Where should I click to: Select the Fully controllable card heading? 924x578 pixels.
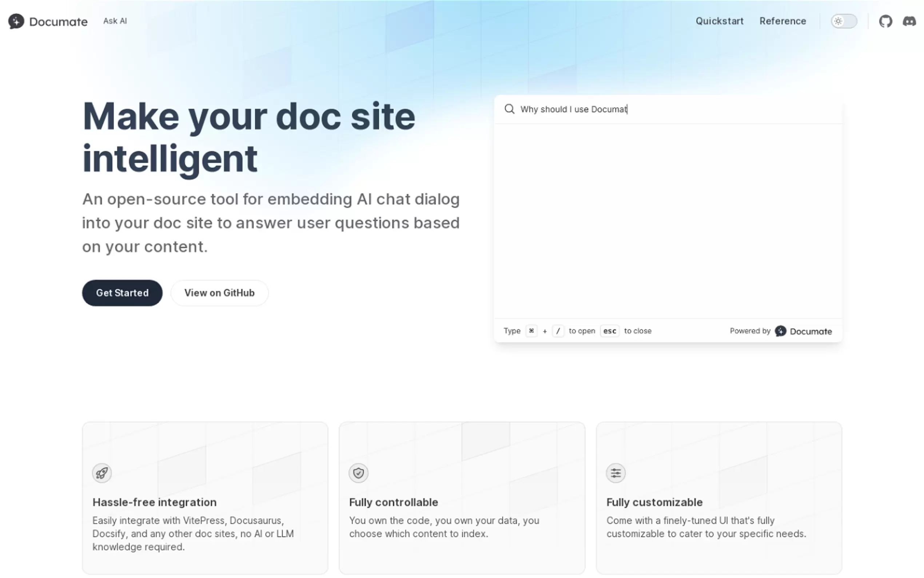[x=394, y=502]
